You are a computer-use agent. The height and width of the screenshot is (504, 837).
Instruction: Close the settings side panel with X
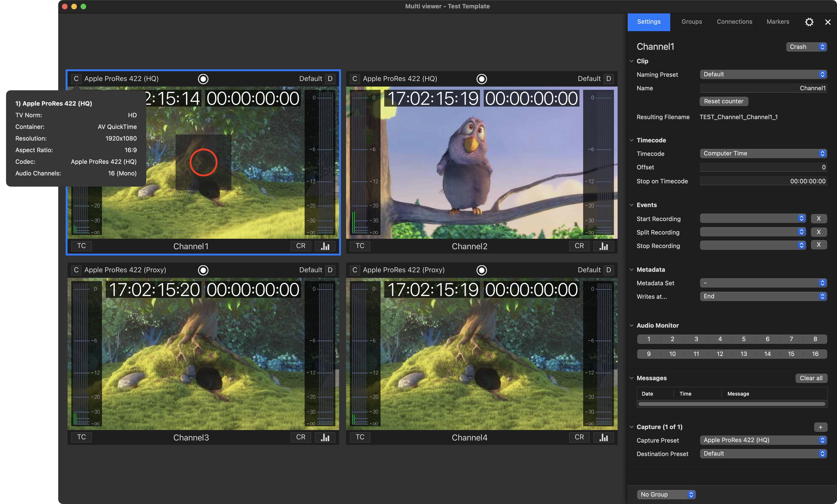827,22
